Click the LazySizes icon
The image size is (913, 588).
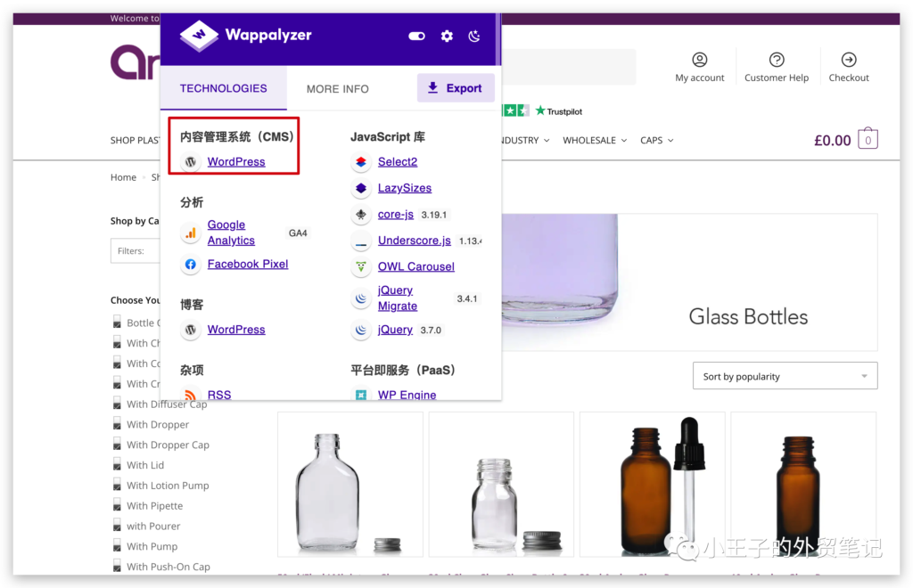[x=361, y=188]
